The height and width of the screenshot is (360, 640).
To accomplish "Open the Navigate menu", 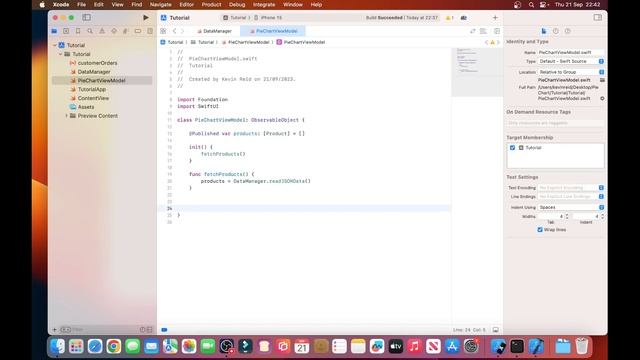I will click(160, 4).
